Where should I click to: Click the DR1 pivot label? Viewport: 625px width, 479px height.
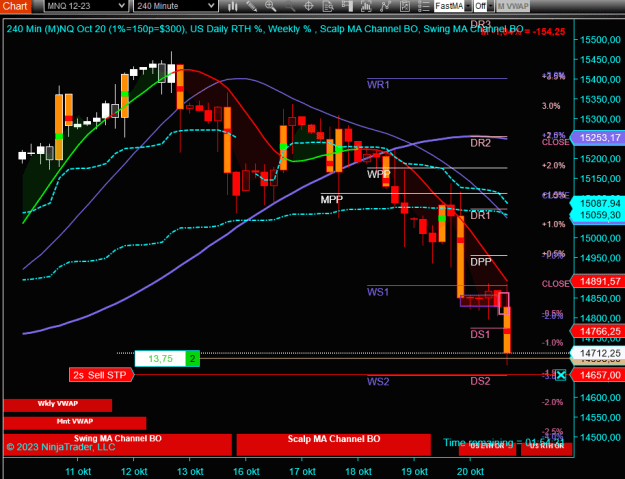coord(480,216)
